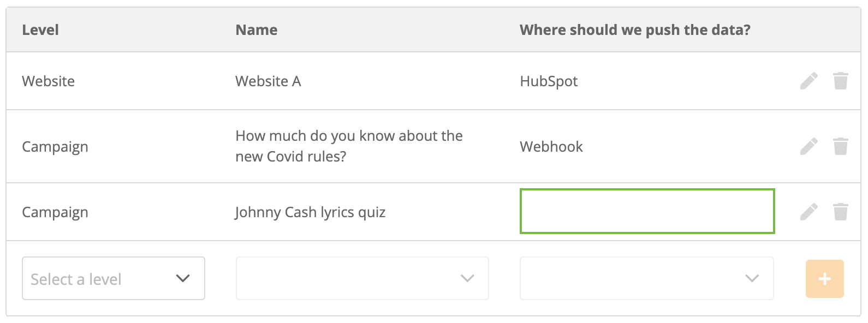
Task: Click the Level column header
Action: (40, 30)
